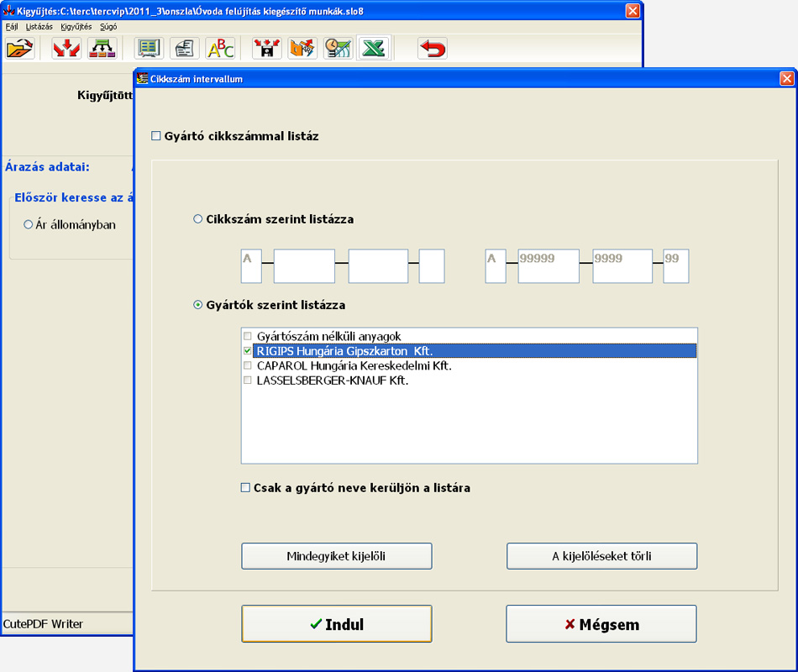Image resolution: width=798 pixels, height=672 pixels.
Task: Open the Listázás menu
Action: click(39, 27)
